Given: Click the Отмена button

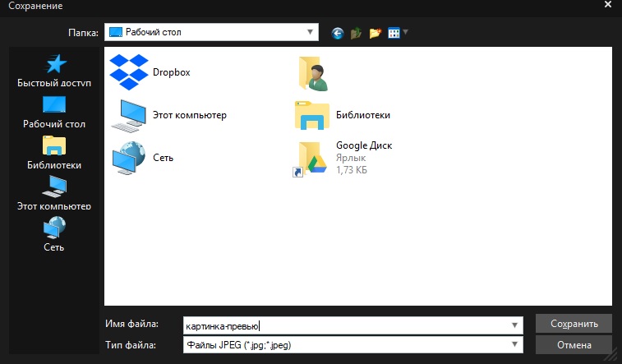Looking at the screenshot, I should (x=574, y=345).
